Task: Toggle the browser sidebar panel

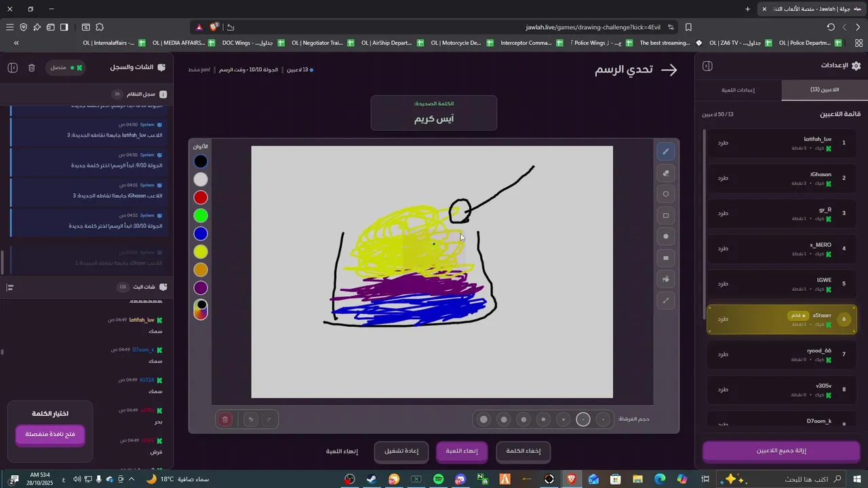Action: pos(64,27)
